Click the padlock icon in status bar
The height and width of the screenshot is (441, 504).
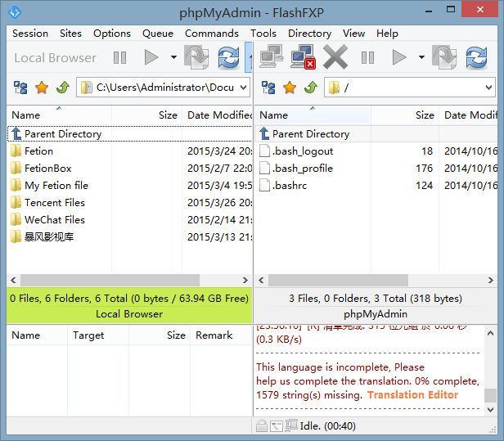click(262, 426)
